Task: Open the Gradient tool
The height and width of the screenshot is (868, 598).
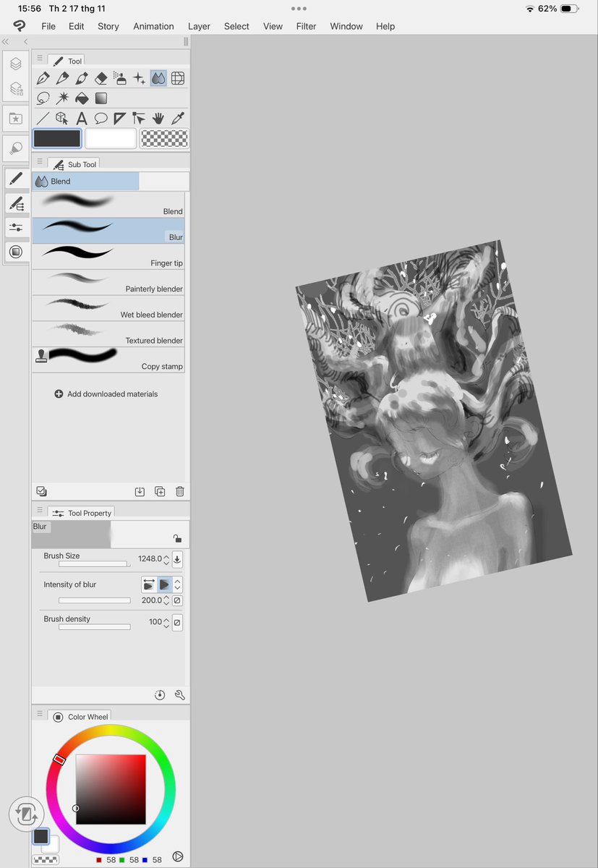Action: pos(101,98)
